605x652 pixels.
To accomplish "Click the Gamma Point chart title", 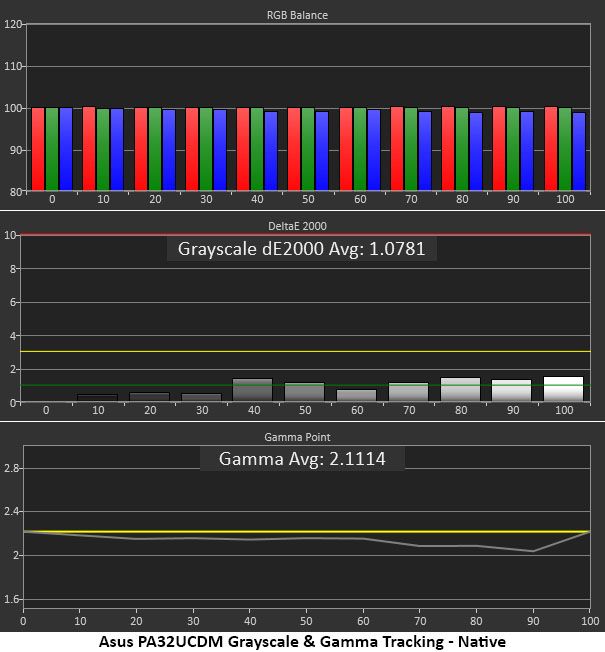I will pyautogui.click(x=297, y=437).
